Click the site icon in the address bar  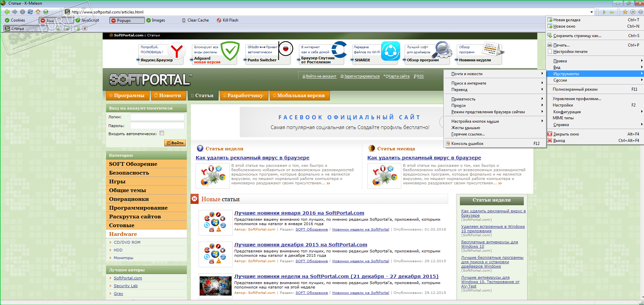[67, 12]
